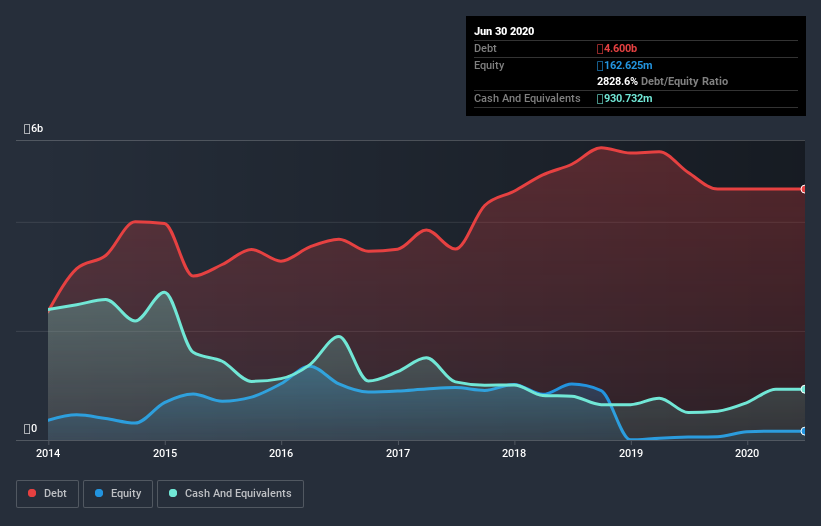The height and width of the screenshot is (526, 821).
Task: Click the 0 y-axis label
Action: 30,429
